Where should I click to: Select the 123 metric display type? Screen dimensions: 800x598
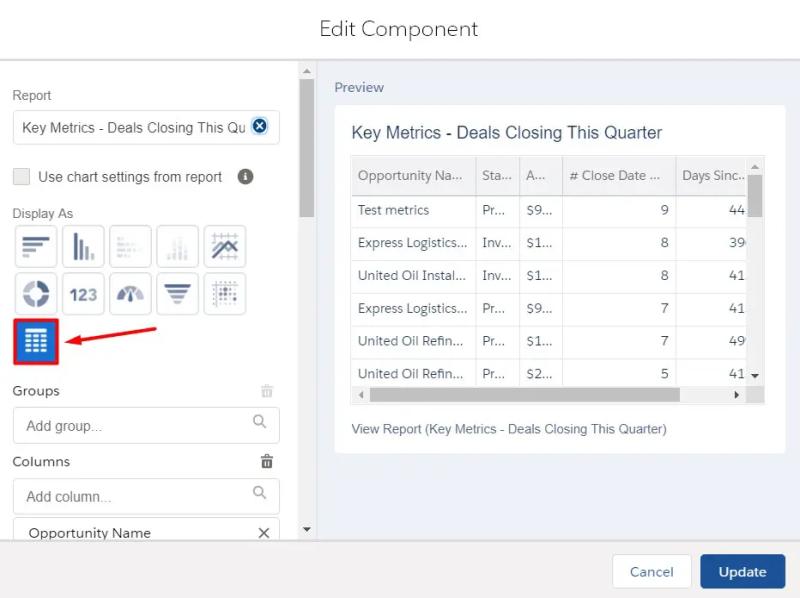tap(83, 294)
